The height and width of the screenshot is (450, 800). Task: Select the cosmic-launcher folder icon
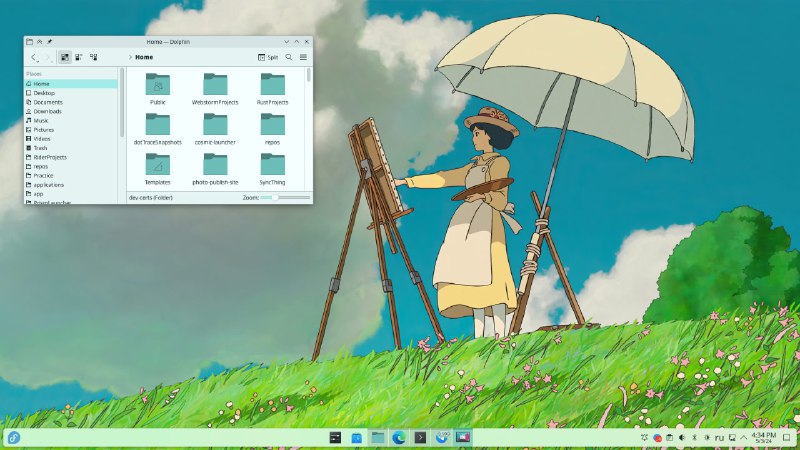(x=215, y=124)
